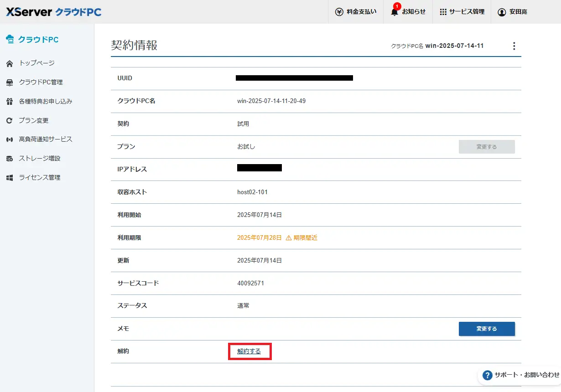Click the XServer クラウドPC logo
The width and height of the screenshot is (561, 392).
point(53,12)
